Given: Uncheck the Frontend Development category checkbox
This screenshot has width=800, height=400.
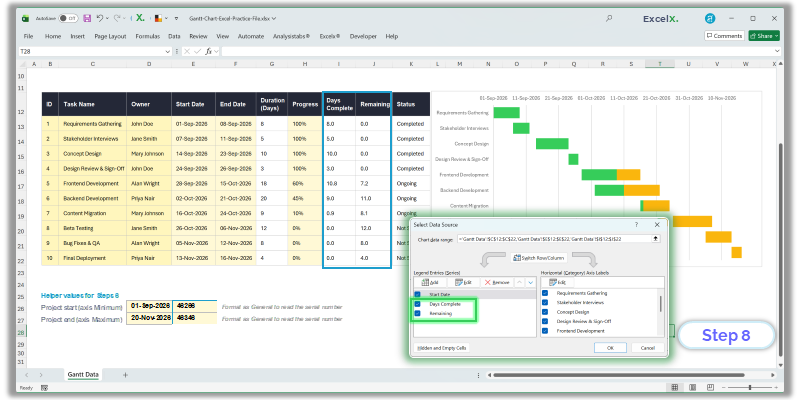Looking at the screenshot, I should tap(545, 331).
